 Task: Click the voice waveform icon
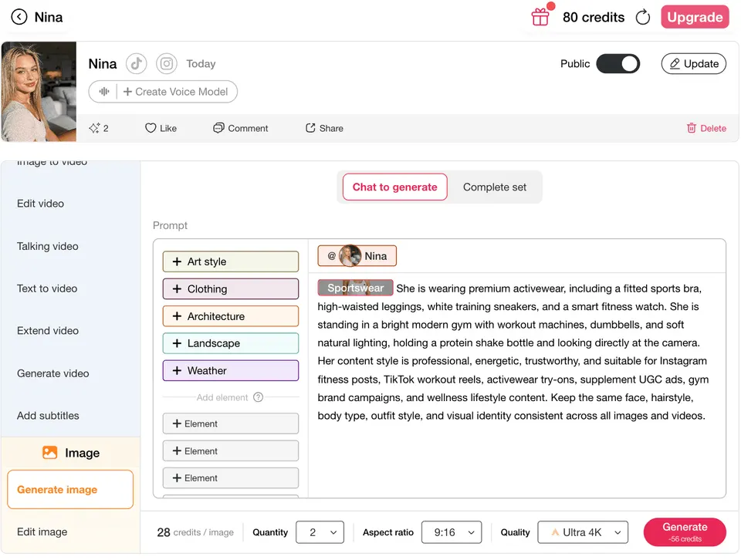(x=104, y=92)
